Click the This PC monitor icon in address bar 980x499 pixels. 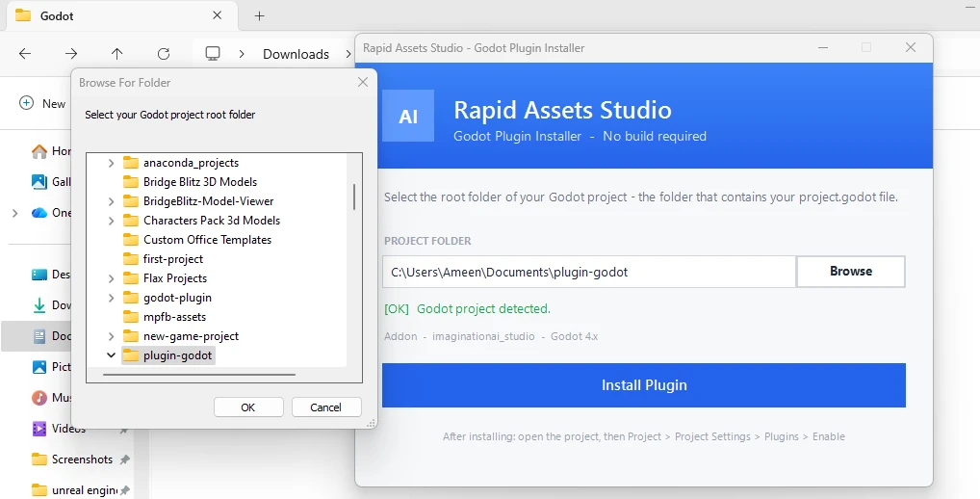pos(213,54)
